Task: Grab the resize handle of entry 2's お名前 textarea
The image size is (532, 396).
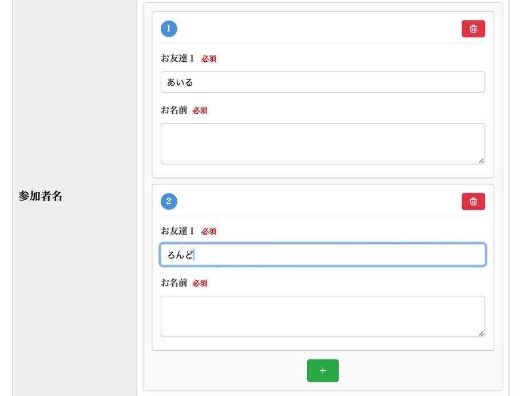Action: [x=481, y=333]
